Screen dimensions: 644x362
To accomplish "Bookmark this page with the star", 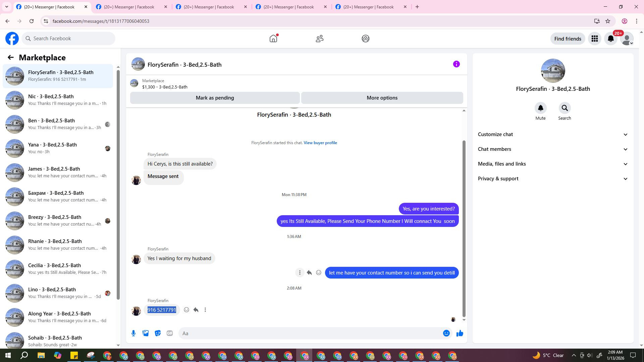I will coord(608,21).
